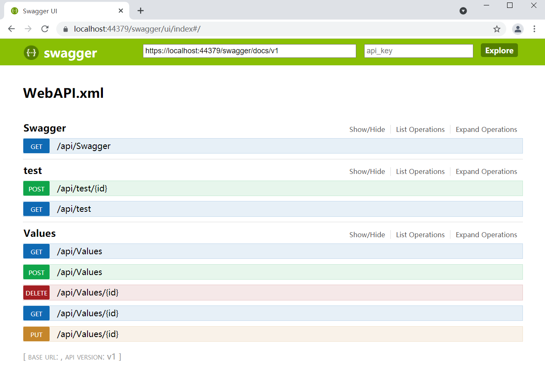Close the Swagger UI tab
Viewport: 545px width, 392px height.
(121, 11)
